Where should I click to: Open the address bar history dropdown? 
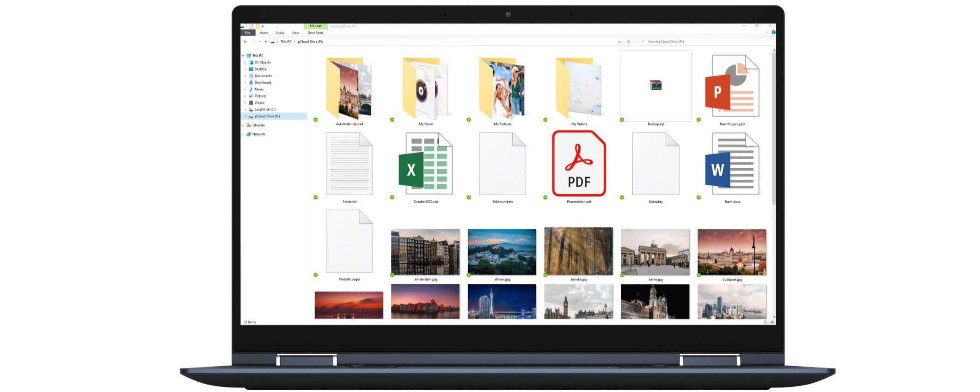[x=619, y=42]
